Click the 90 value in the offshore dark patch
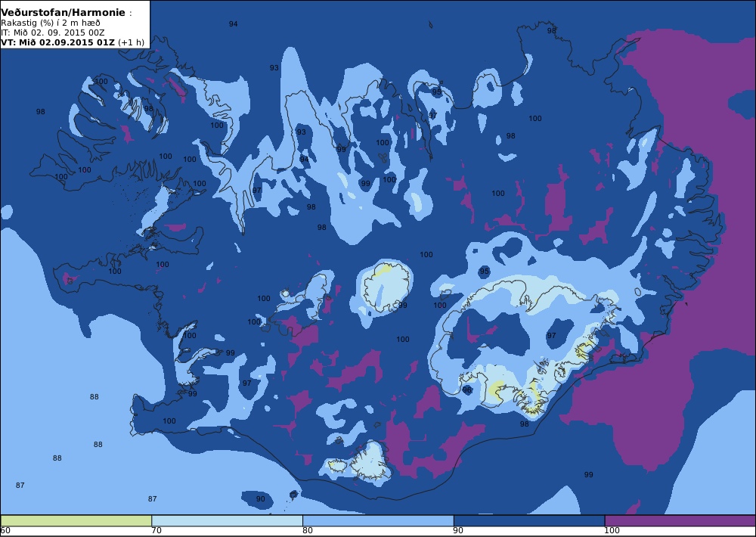The image size is (756, 537). (260, 499)
